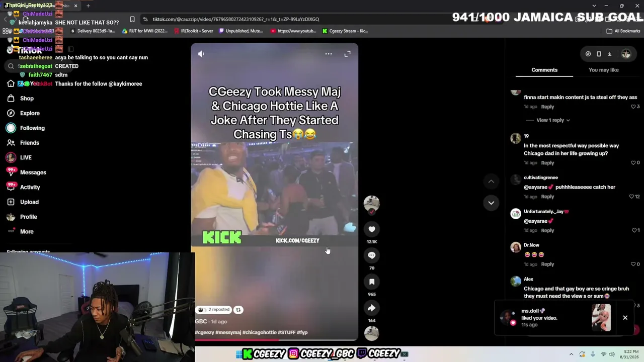Share the video using the arrow icon
This screenshot has height=362, width=644.
coord(372,308)
